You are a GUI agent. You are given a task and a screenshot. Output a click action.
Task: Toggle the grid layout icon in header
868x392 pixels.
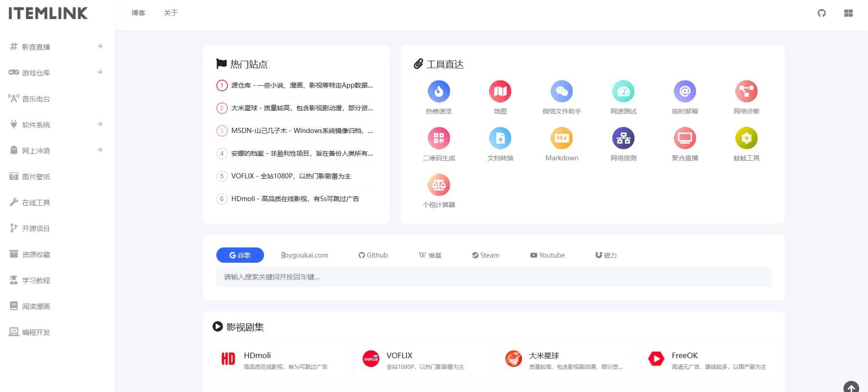(849, 13)
